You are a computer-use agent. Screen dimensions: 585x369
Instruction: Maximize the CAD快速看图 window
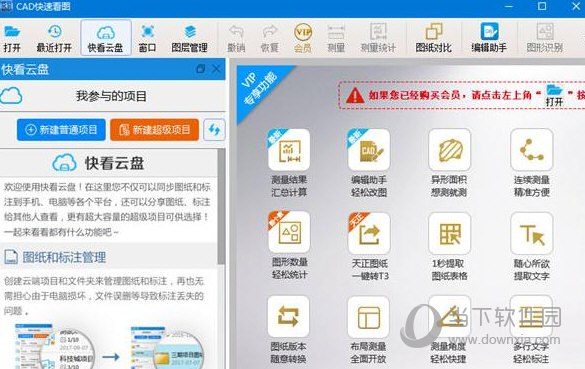point(542,6)
